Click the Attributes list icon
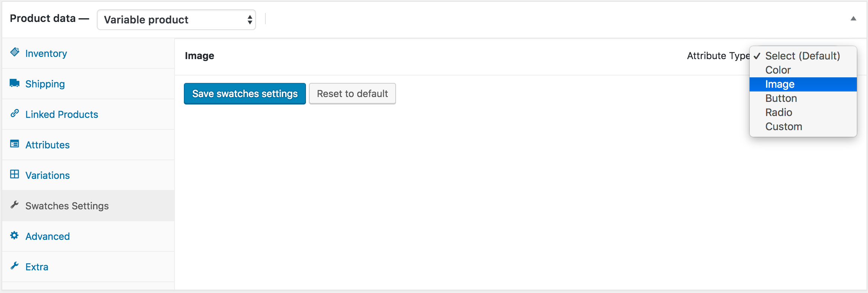Image resolution: width=868 pixels, height=293 pixels. click(15, 144)
